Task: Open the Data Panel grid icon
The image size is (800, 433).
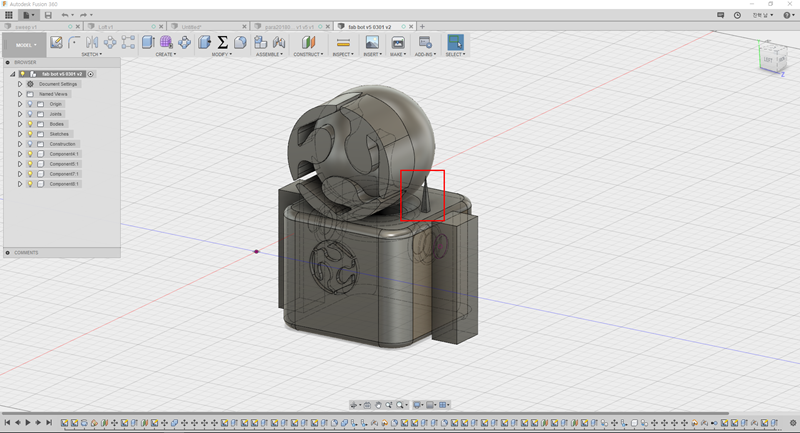Action: [x=9, y=16]
